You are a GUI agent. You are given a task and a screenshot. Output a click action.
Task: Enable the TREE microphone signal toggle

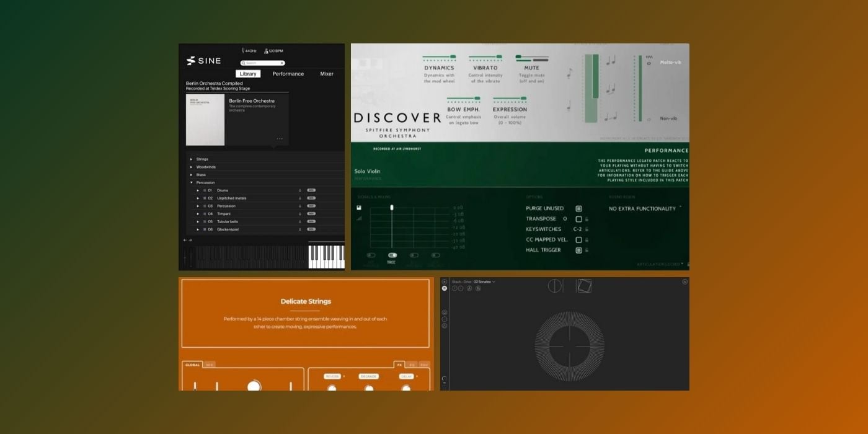point(392,255)
